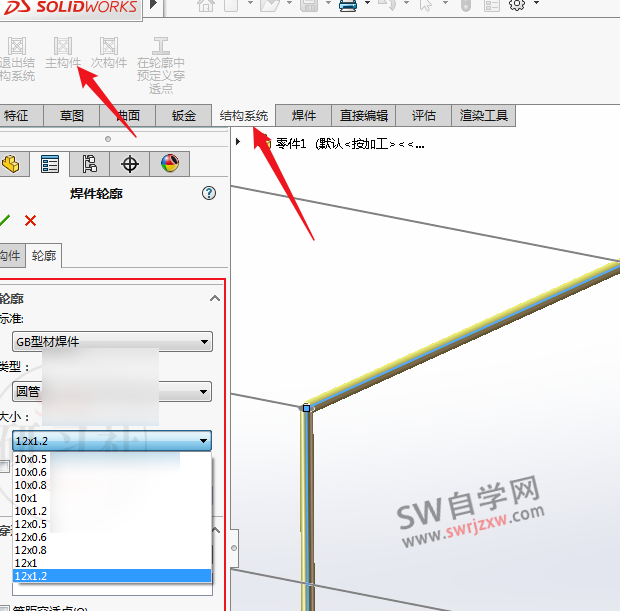Click the home icon in top toolbar

[x=206, y=5]
